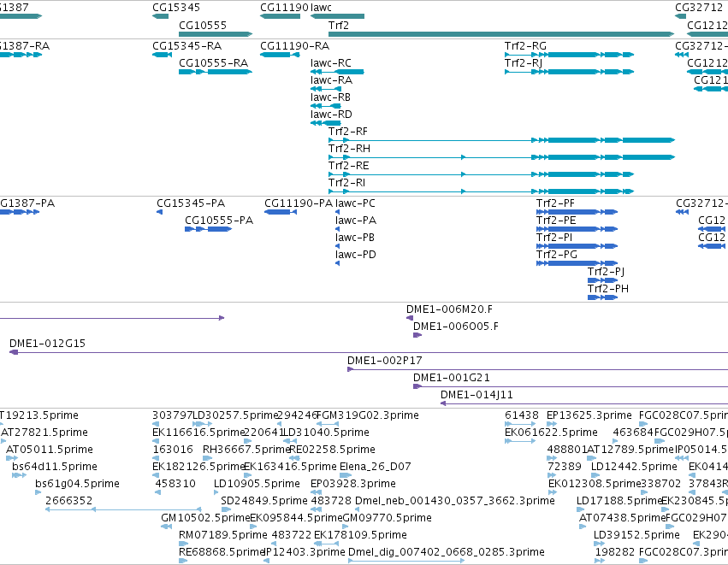
Task: Select the 458310 EST label
Action: [175, 484]
